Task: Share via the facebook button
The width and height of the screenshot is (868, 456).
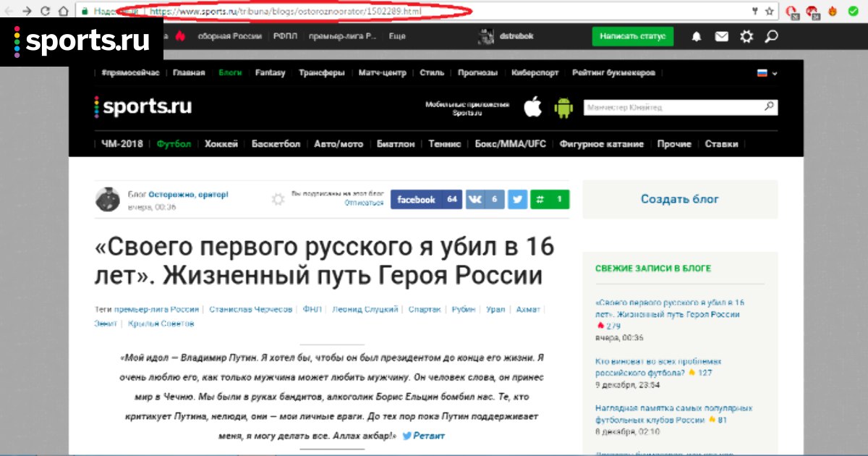Action: pyautogui.click(x=426, y=199)
